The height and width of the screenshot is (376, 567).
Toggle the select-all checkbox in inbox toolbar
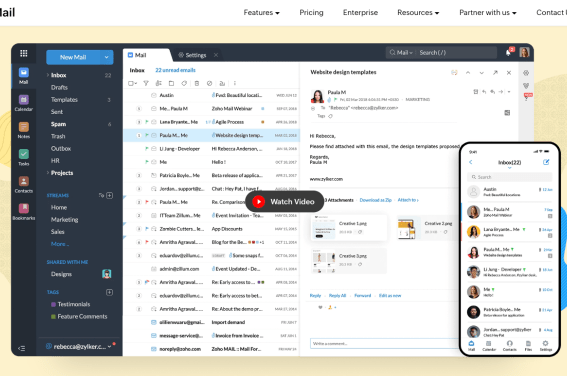(x=132, y=83)
